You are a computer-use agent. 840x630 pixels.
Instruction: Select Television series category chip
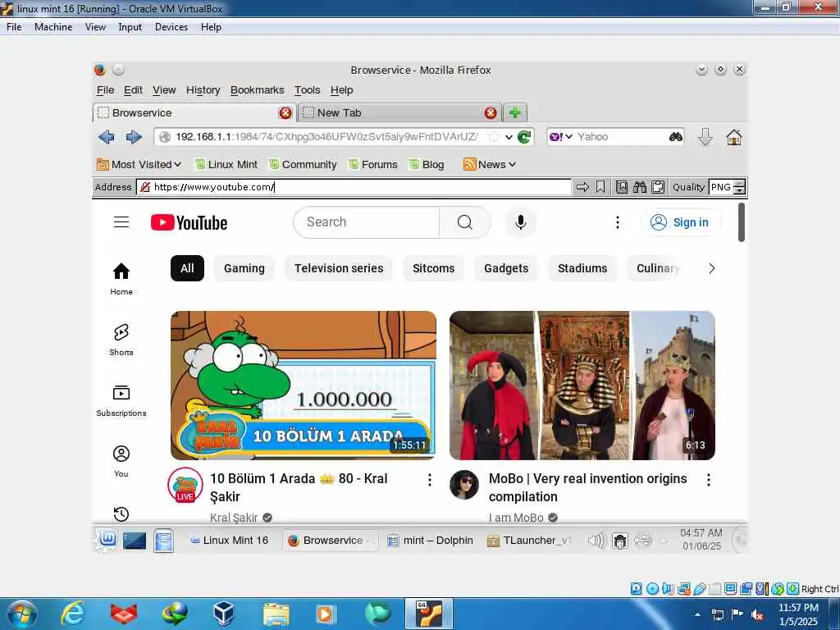click(339, 268)
